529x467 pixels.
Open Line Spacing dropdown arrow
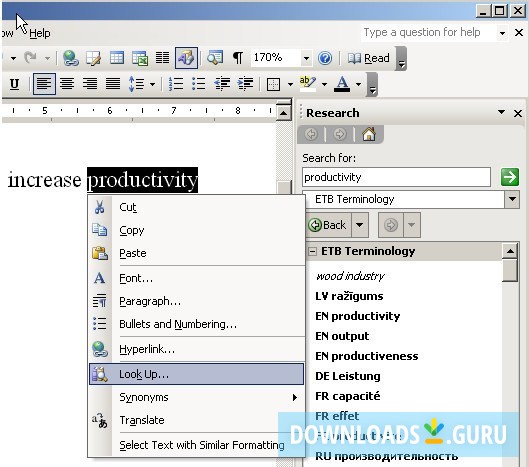(152, 84)
